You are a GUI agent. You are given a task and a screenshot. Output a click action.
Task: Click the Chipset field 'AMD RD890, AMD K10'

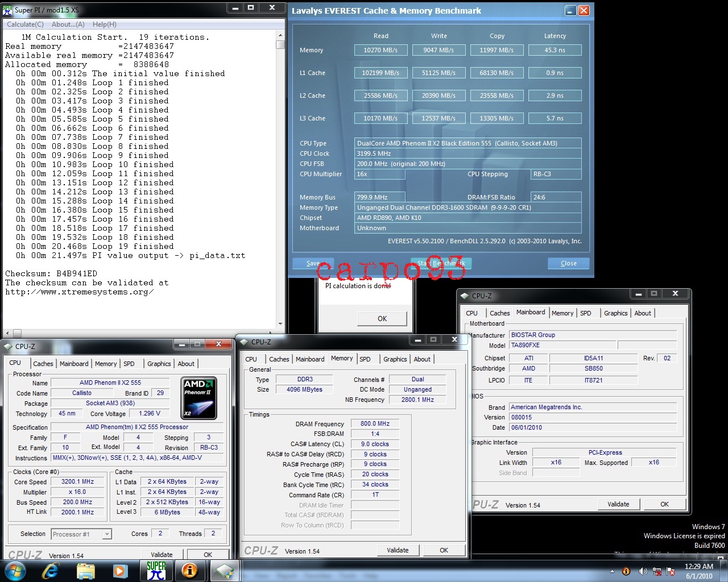468,218
